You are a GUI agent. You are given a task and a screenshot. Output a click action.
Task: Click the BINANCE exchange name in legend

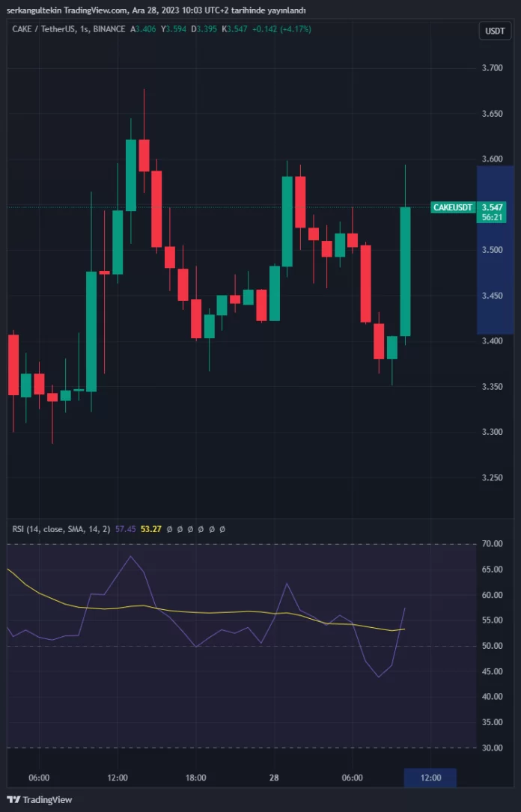point(108,29)
